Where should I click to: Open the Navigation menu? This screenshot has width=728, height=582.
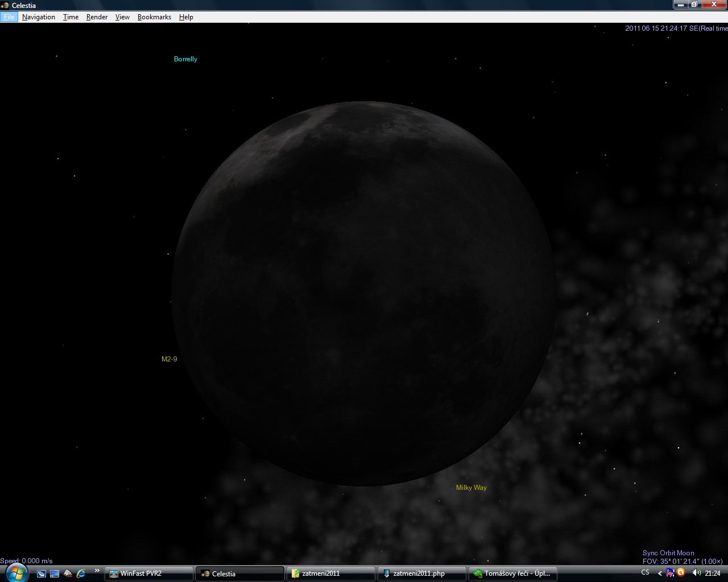coord(39,17)
